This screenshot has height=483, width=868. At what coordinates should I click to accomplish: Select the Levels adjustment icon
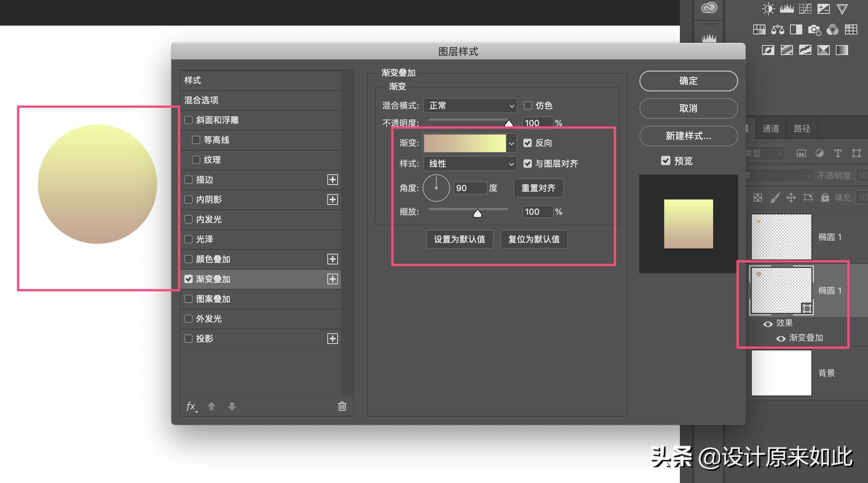click(787, 9)
